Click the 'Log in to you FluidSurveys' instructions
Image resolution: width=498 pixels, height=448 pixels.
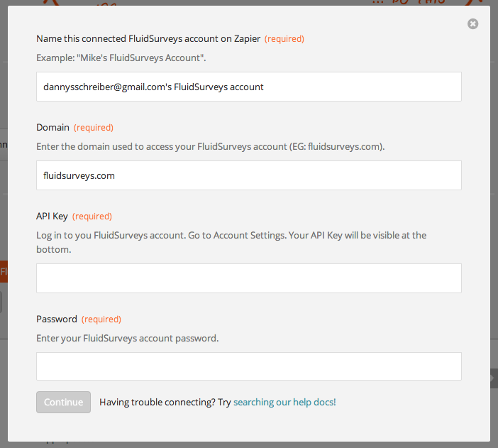point(231,242)
